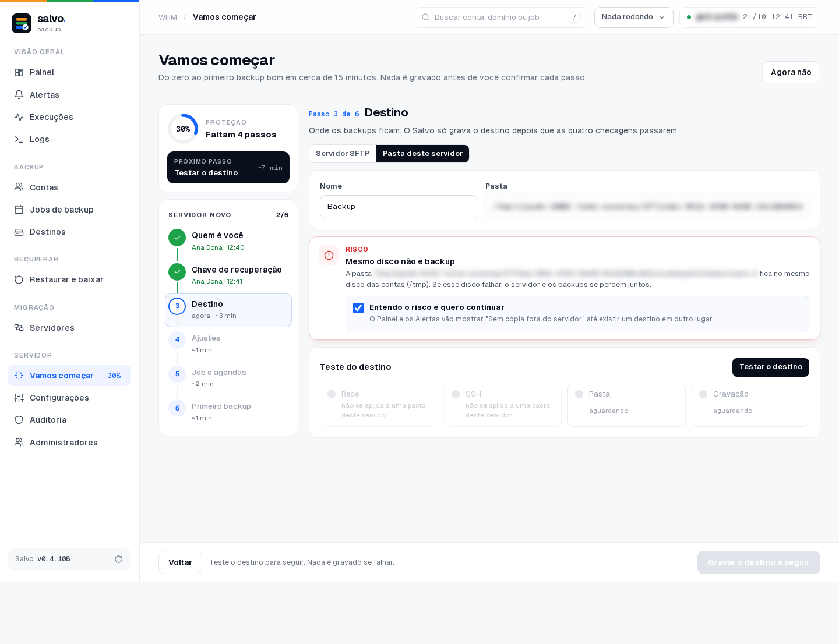Click the Voltar button
The width and height of the screenshot is (839, 644).
coord(180,562)
